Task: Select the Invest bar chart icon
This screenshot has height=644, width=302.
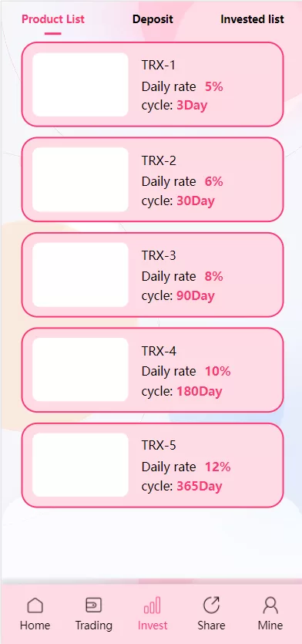Action: (153, 605)
